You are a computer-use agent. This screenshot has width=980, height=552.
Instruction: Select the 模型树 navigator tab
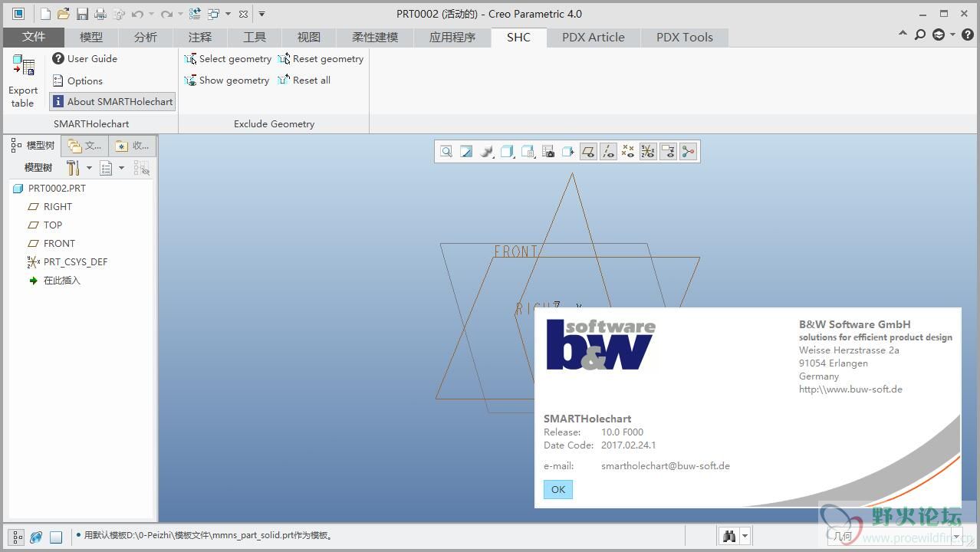coord(34,145)
